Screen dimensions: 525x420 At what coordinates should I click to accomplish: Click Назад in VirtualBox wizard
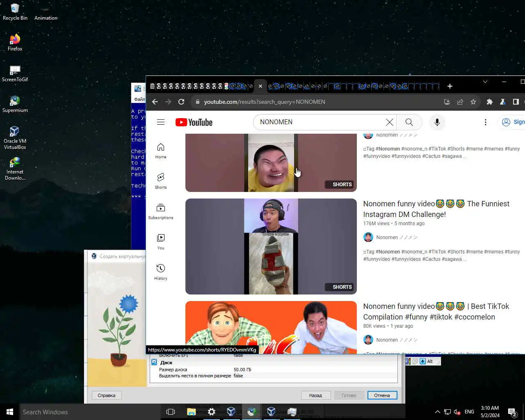click(315, 395)
